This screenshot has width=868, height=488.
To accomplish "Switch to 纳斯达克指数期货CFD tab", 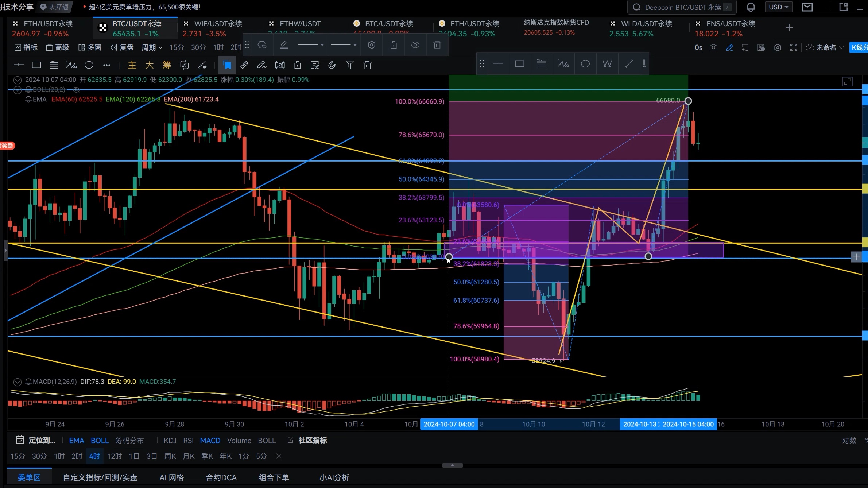I will (x=556, y=27).
